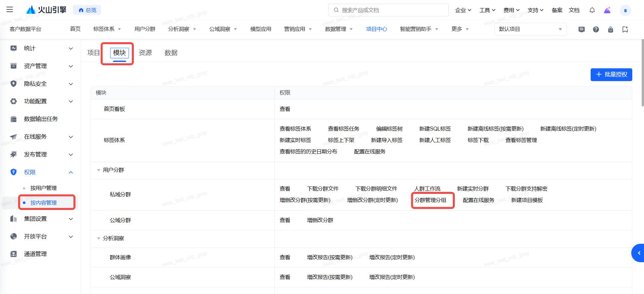Click the notification bell icon
644x294 pixels.
click(592, 10)
